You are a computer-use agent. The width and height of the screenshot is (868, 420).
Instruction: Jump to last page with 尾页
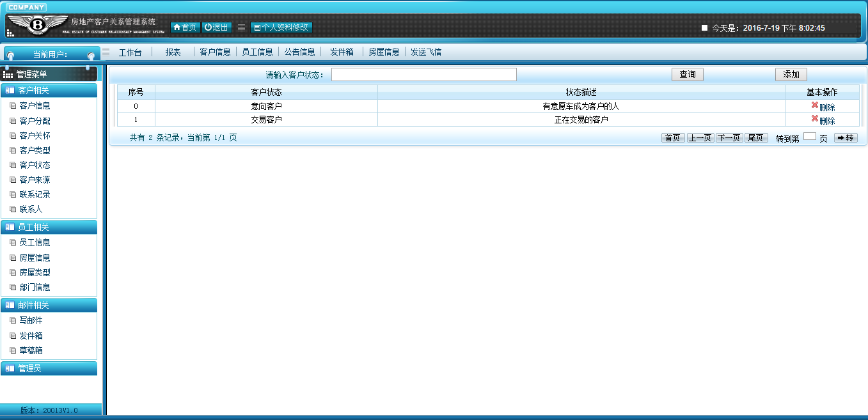[x=757, y=137]
